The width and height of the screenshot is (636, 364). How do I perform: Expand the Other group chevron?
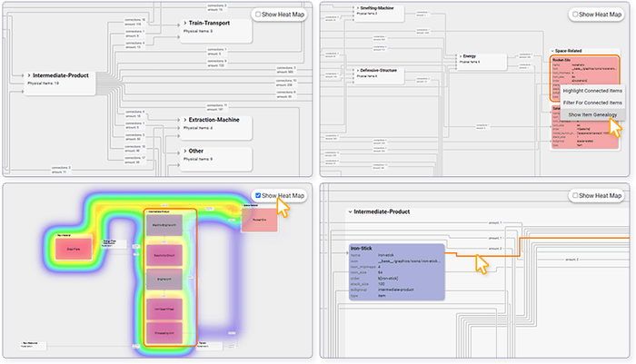pyautogui.click(x=185, y=151)
